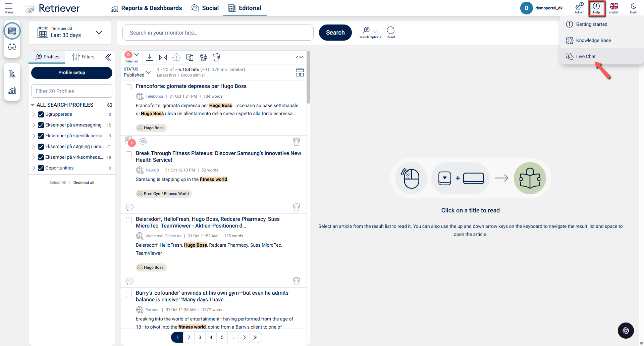The height and width of the screenshot is (346, 644).
Task: Click the Profile setup button
Action: coord(72,73)
